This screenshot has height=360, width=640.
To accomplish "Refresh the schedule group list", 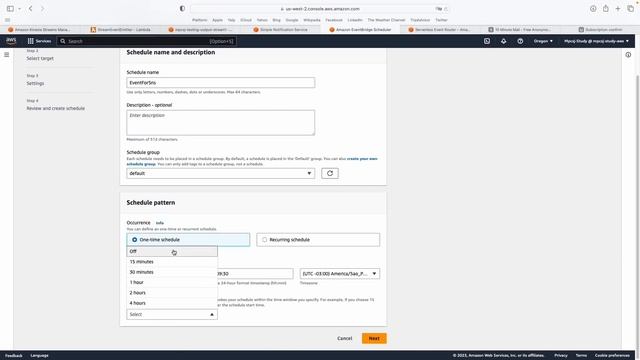I will pos(330,173).
